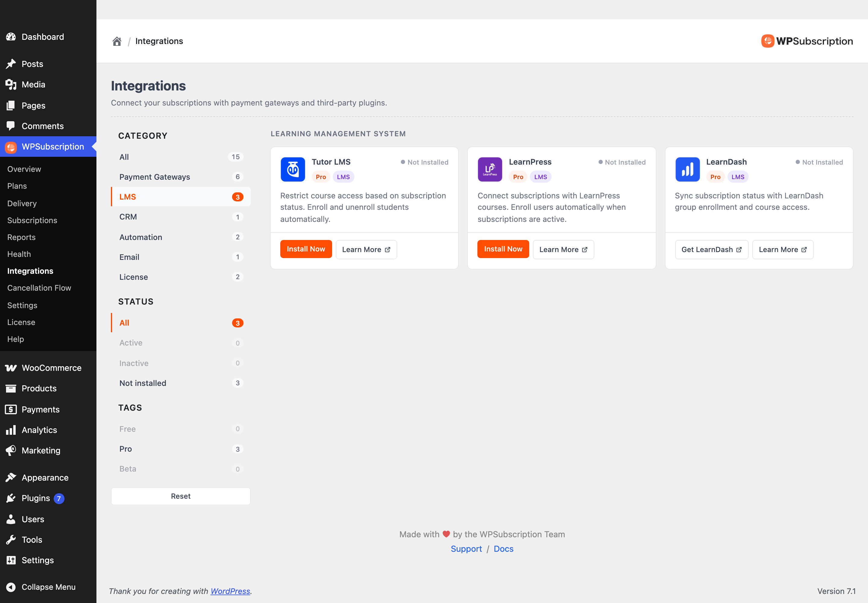Select the All status filter

[181, 323]
